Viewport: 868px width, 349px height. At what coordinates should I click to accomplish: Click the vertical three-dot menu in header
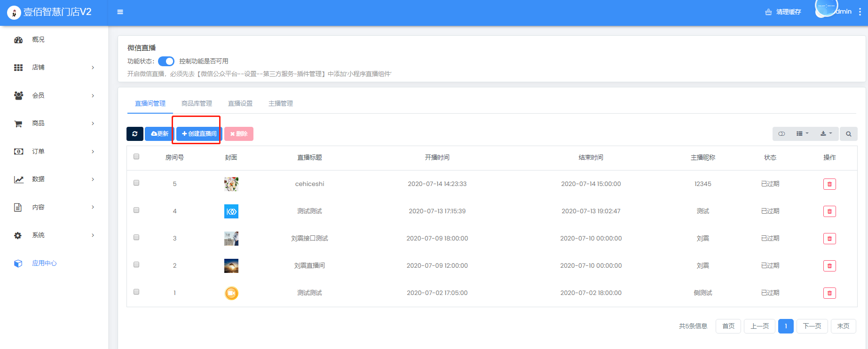(x=860, y=12)
